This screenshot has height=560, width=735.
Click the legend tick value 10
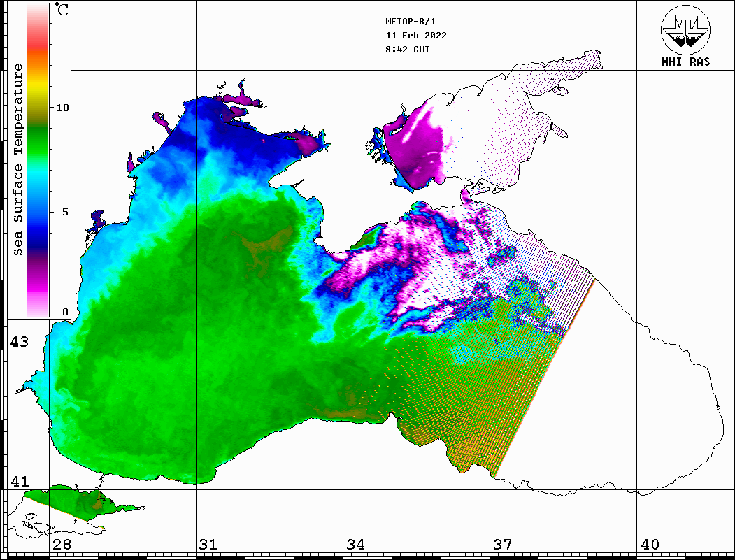[x=62, y=108]
